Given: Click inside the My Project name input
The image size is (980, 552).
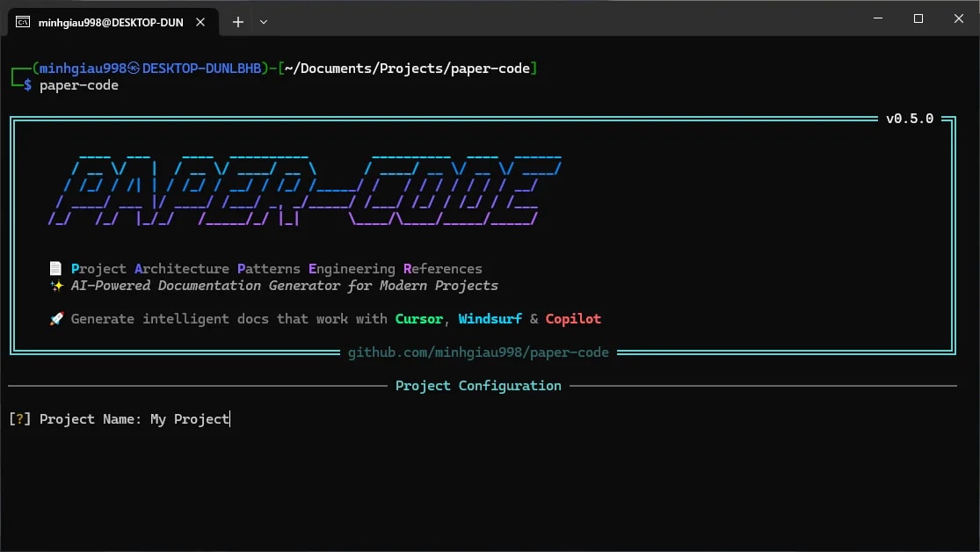Looking at the screenshot, I should click(x=190, y=418).
